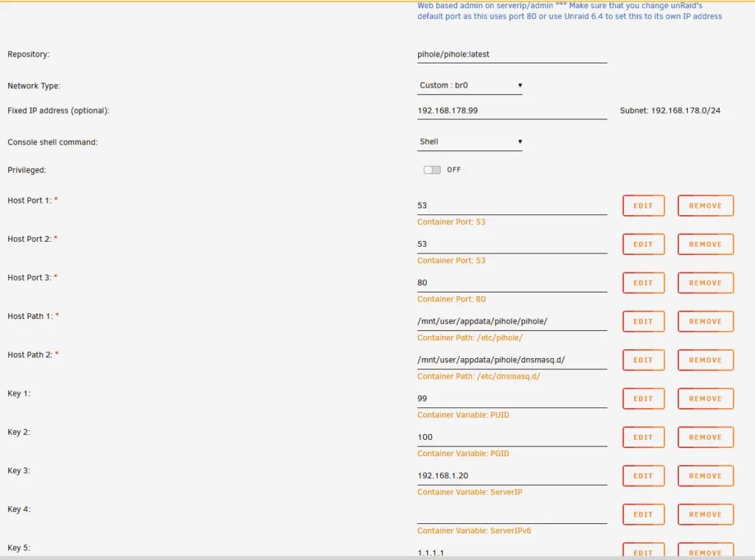Toggle the Privileged switch
This screenshot has width=755, height=560.
pos(432,169)
